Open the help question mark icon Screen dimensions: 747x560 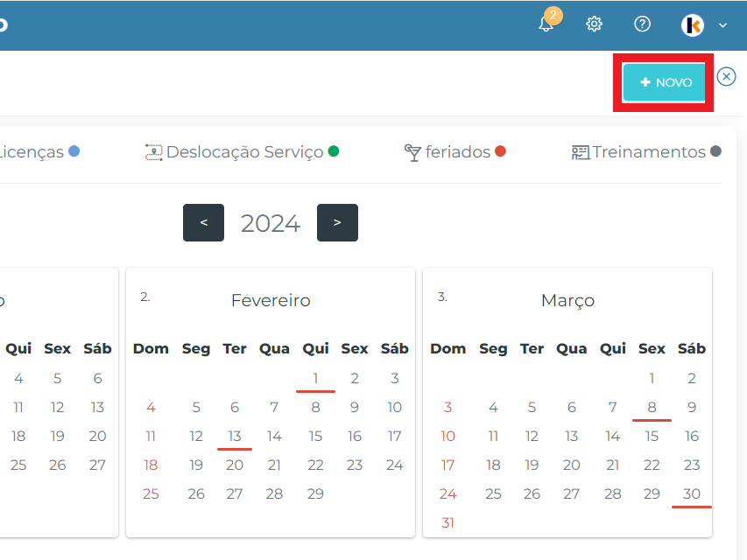tap(642, 24)
